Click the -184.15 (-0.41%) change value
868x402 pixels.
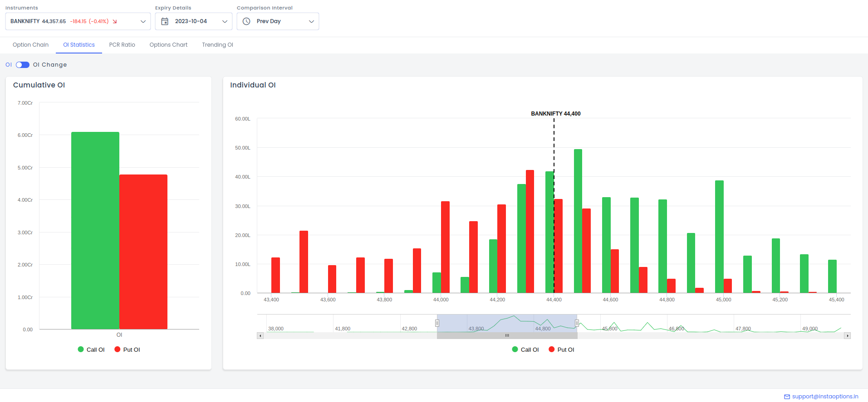(89, 21)
